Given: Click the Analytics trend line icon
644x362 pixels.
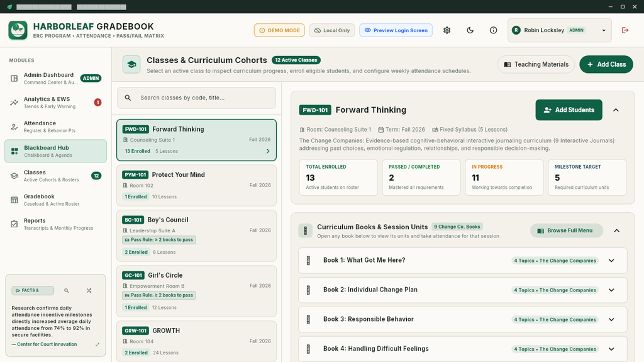Looking at the screenshot, I should click(x=14, y=103).
